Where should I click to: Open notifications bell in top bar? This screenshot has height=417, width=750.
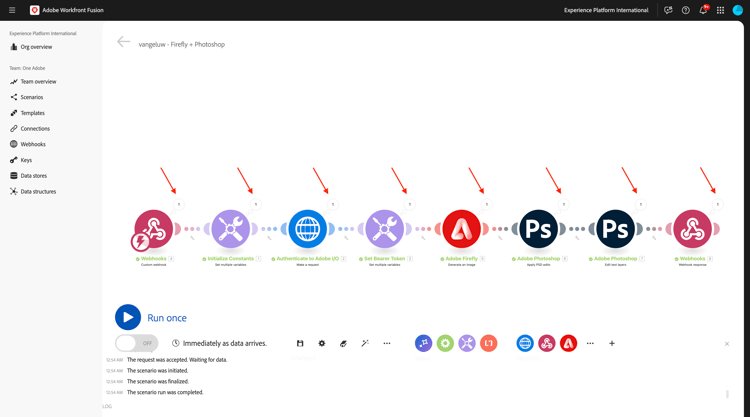[x=703, y=10]
